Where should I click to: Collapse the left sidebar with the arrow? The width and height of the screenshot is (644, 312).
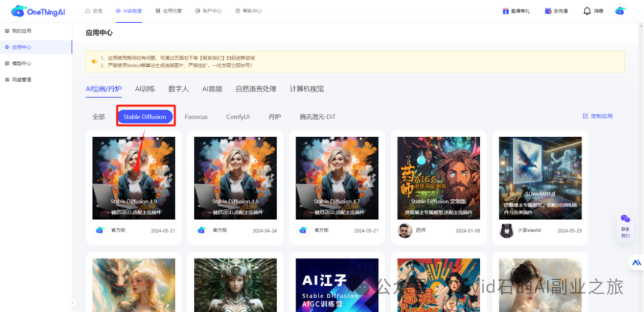point(73,303)
